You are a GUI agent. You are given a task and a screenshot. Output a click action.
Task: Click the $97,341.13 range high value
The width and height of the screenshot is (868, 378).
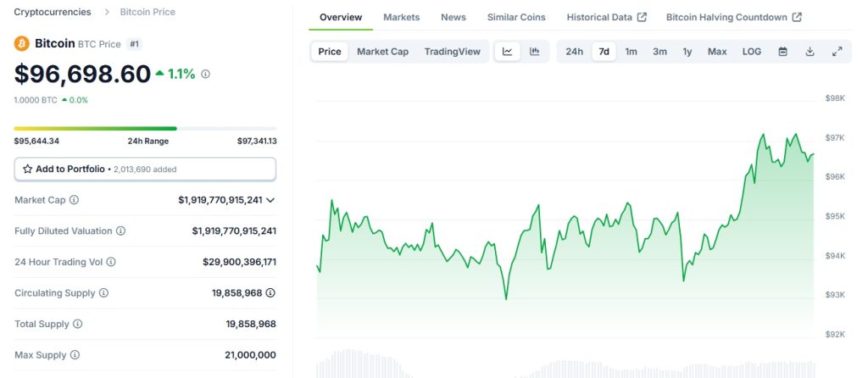pos(257,142)
